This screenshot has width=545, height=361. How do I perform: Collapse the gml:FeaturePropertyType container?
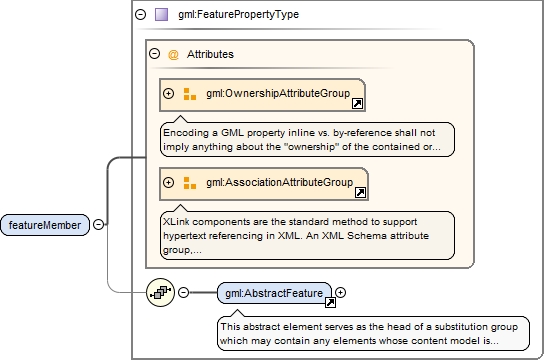140,14
